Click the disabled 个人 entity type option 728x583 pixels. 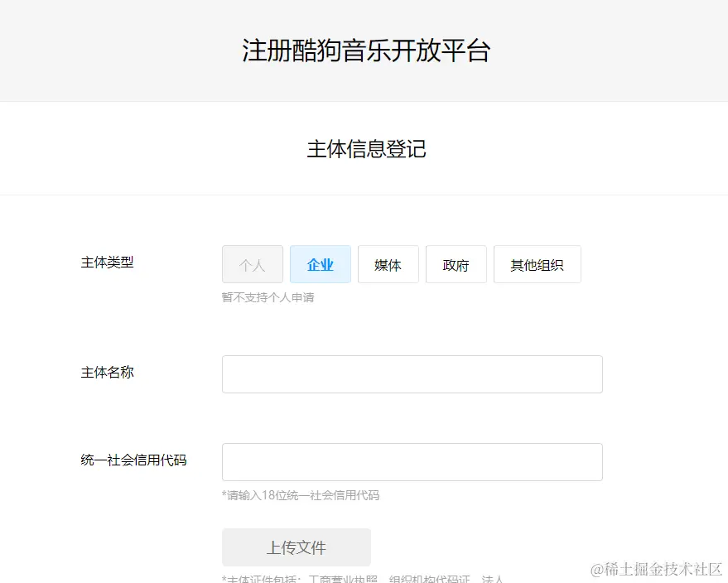253,264
